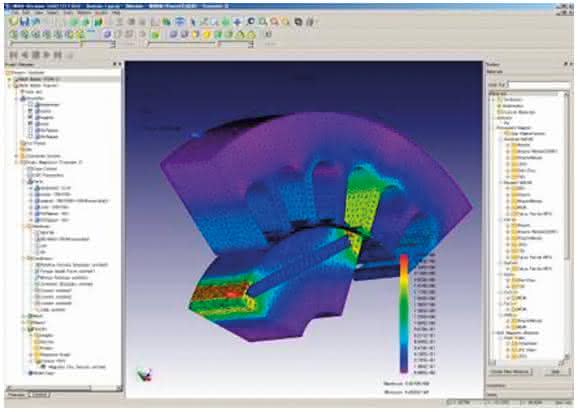Open the Help menu
This screenshot has height=412, width=580.
pyautogui.click(x=116, y=13)
